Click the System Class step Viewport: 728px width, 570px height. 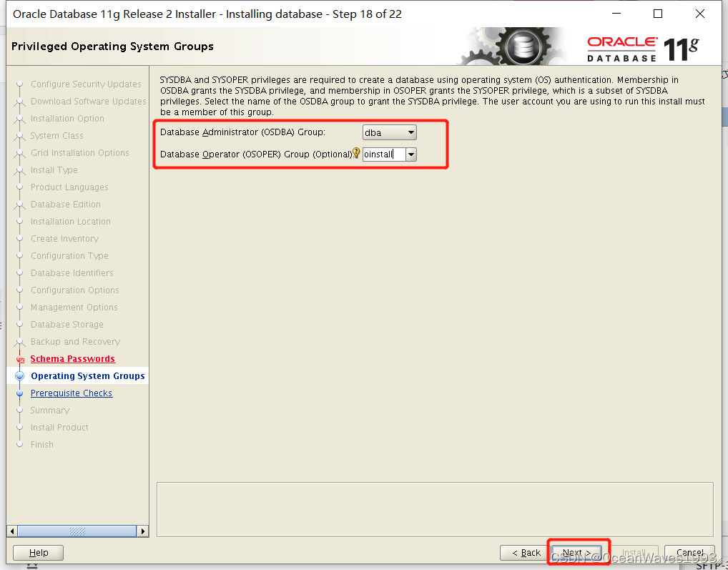56,136
